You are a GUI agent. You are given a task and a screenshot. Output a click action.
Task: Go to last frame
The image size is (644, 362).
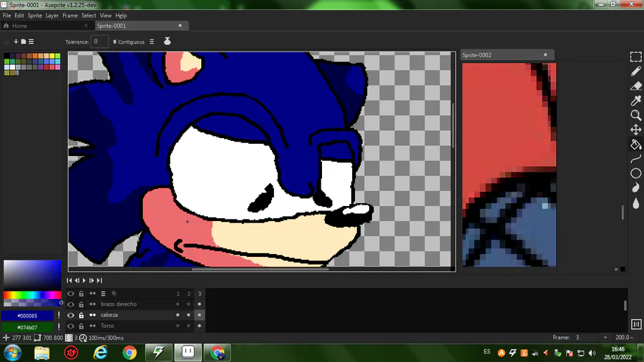(99, 280)
